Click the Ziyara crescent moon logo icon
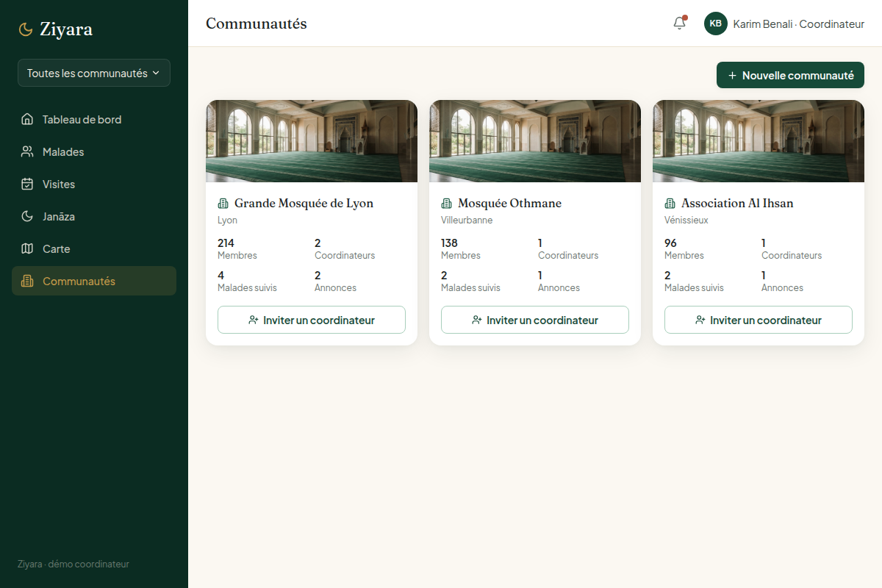 (x=26, y=29)
